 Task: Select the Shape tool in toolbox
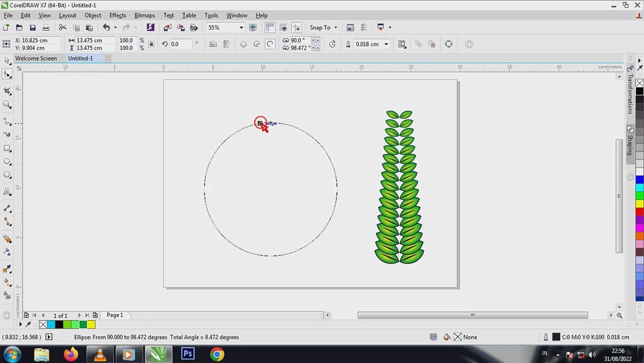pyautogui.click(x=7, y=75)
